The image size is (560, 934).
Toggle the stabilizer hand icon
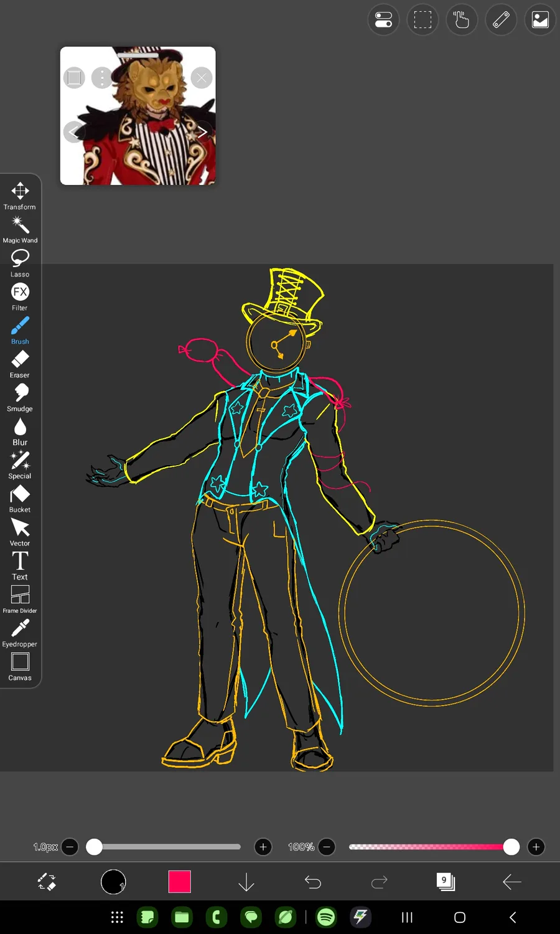pos(462,20)
